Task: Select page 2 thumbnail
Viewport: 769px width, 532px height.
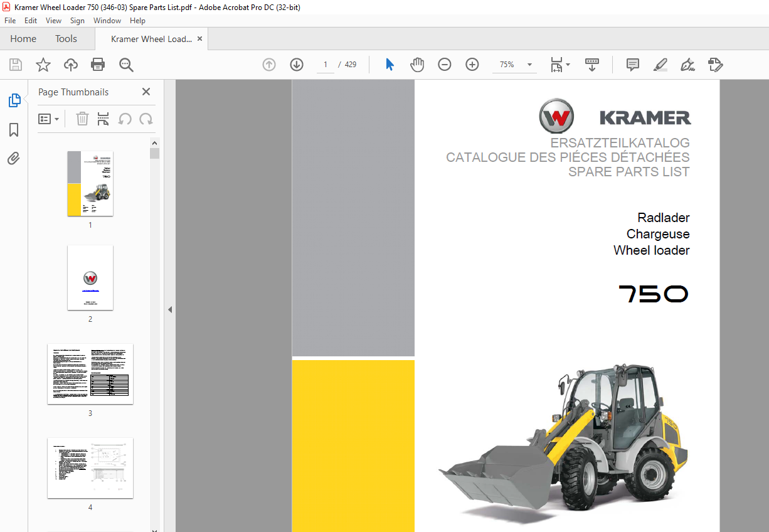Action: coord(90,277)
